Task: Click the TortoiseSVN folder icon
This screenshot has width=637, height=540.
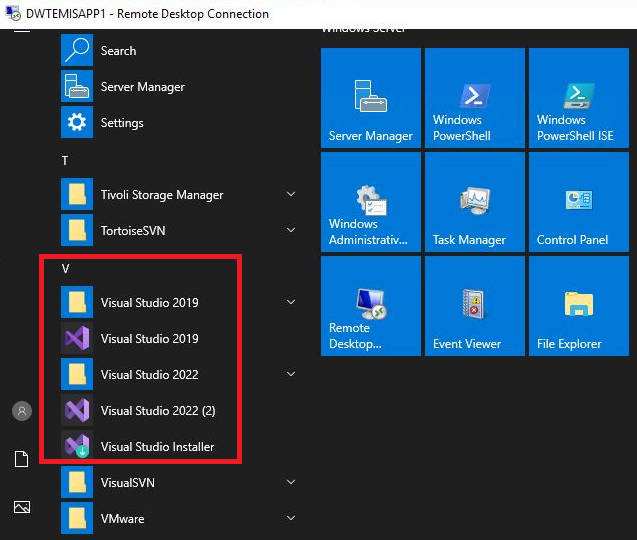Action: [x=77, y=230]
